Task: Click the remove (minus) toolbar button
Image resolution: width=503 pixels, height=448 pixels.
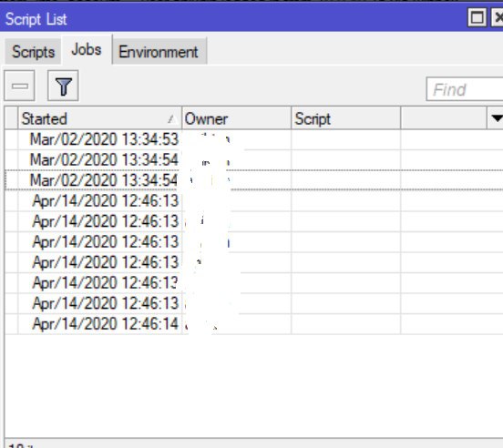Action: pyautogui.click(x=19, y=86)
